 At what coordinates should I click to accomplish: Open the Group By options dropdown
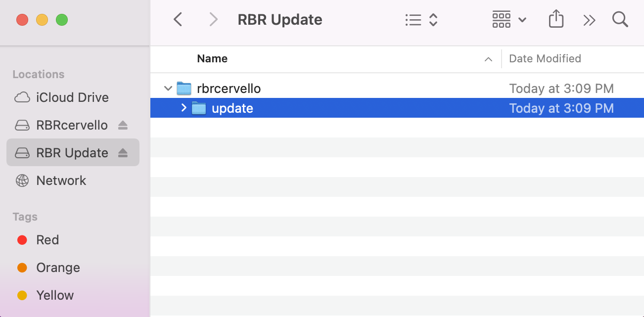509,20
